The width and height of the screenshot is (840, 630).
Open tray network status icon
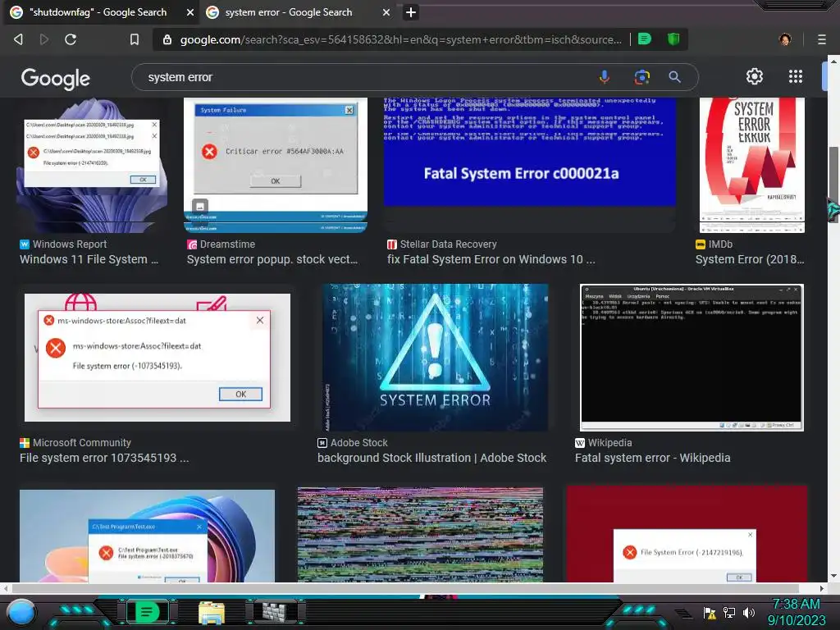[x=728, y=612]
